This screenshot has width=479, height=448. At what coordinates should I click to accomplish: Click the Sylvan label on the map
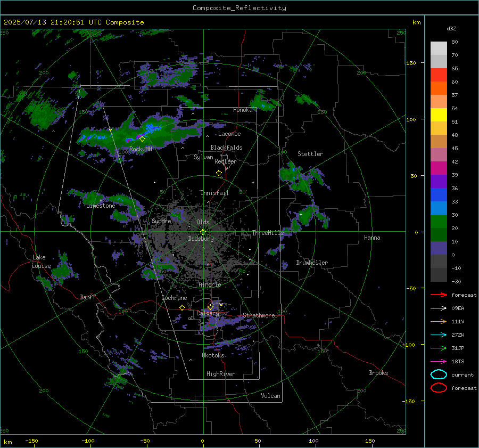203,157
